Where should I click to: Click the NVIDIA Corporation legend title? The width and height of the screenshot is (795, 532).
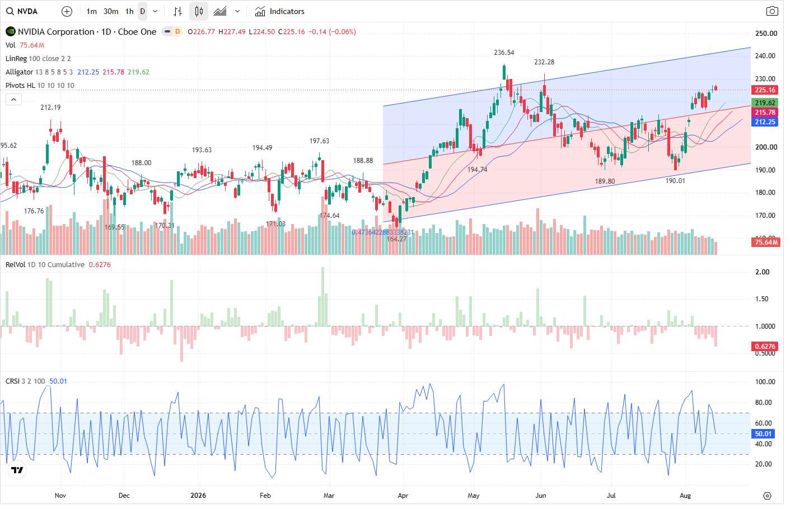click(x=87, y=31)
